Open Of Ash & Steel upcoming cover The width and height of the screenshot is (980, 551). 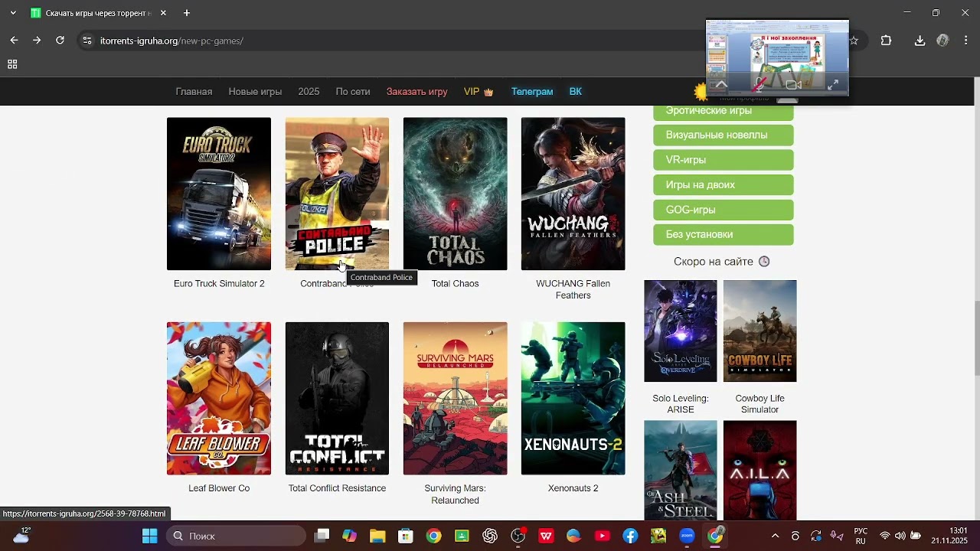pyautogui.click(x=681, y=471)
